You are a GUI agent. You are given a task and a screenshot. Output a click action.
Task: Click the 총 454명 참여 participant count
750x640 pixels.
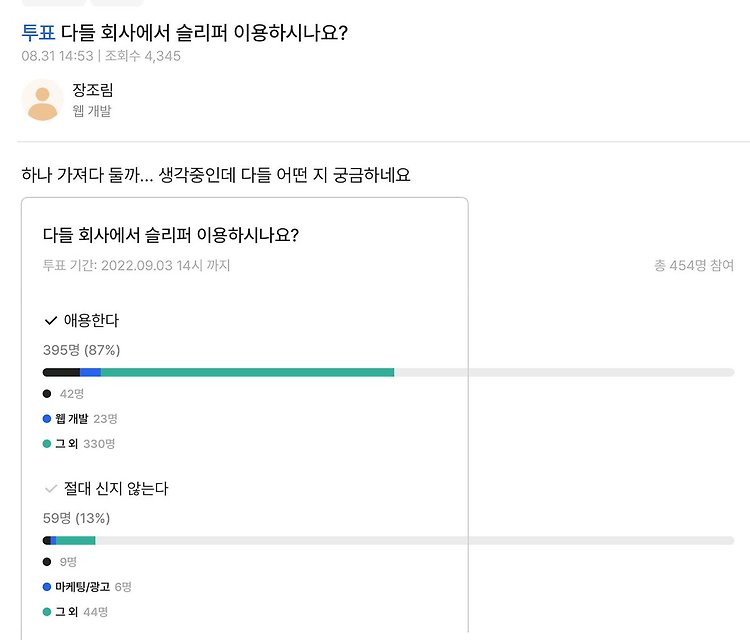pyautogui.click(x=694, y=265)
